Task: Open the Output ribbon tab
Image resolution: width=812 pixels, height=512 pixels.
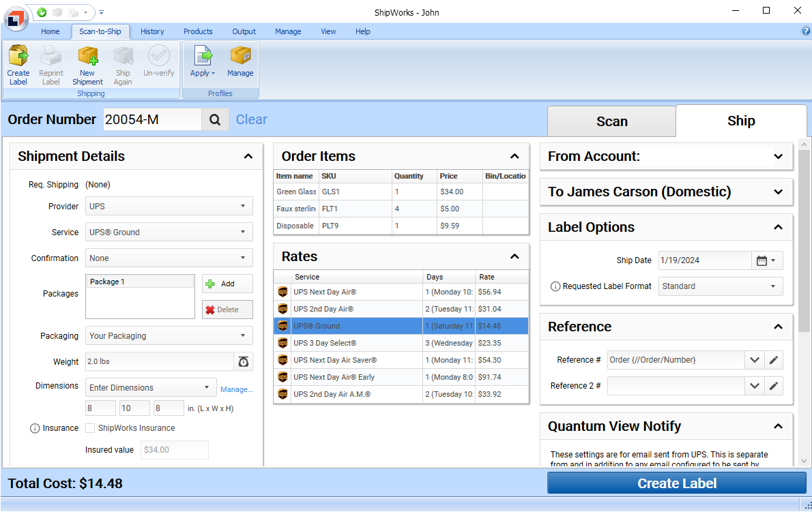Action: pyautogui.click(x=244, y=31)
